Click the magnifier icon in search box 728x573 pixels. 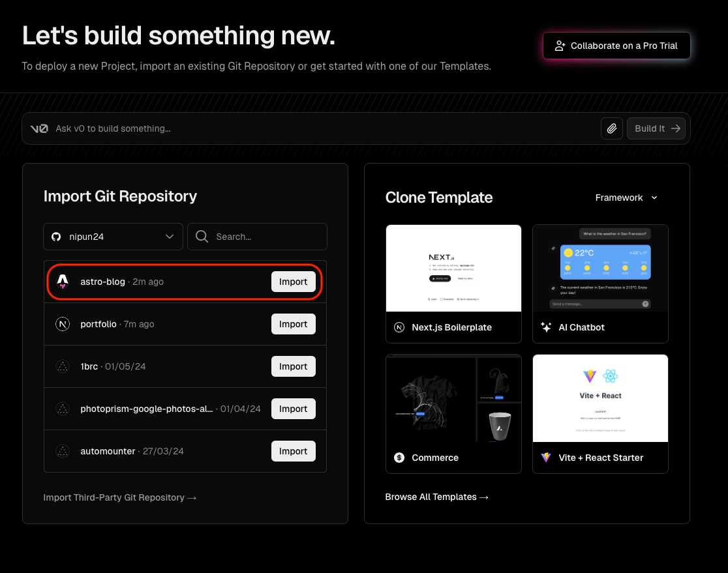(x=202, y=237)
